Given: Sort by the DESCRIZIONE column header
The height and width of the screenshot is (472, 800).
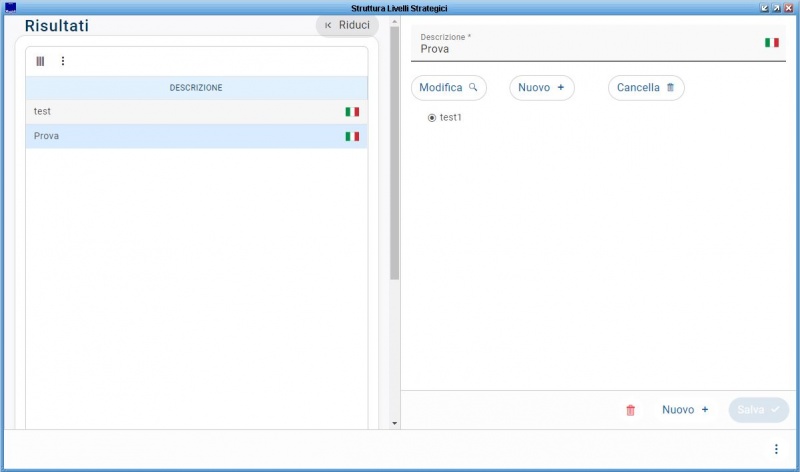Looking at the screenshot, I should click(196, 88).
